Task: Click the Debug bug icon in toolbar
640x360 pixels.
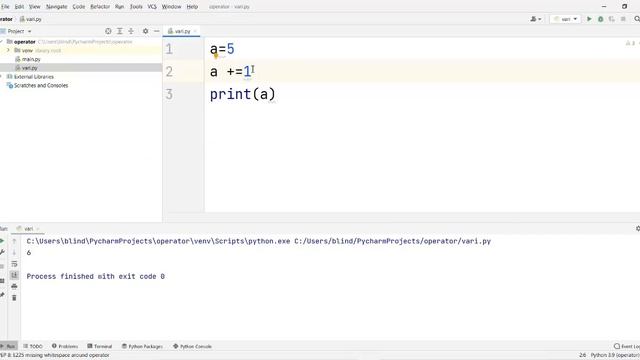Action: pyautogui.click(x=600, y=19)
